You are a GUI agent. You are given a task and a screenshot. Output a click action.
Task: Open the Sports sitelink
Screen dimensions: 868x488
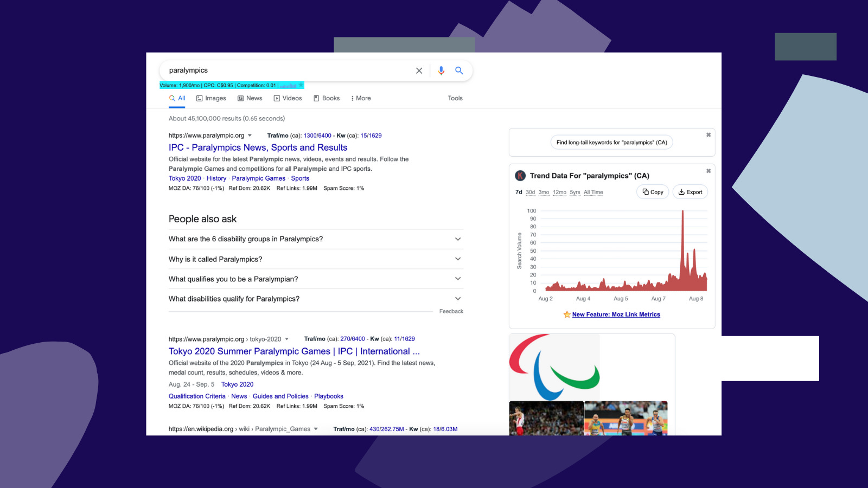300,178
